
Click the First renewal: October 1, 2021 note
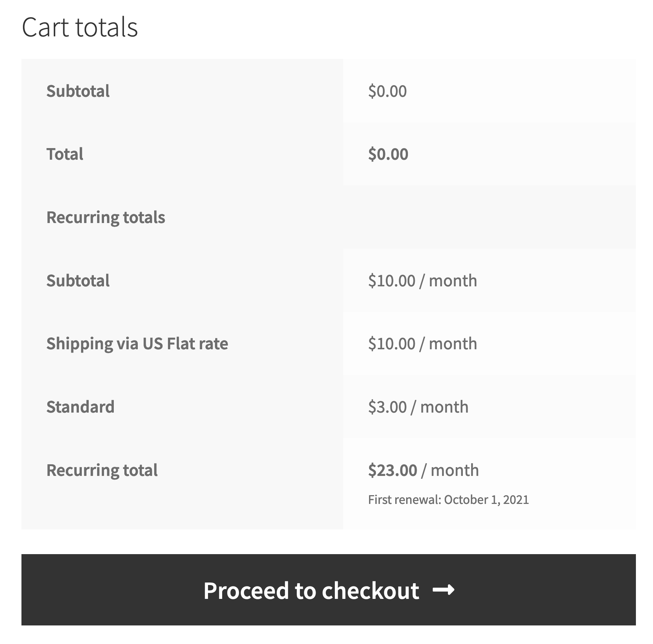448,500
